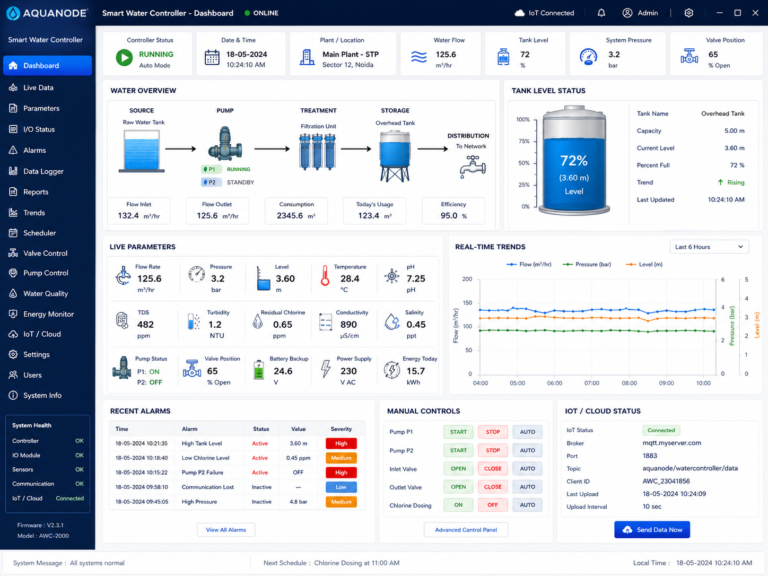Toggle the Flow series in trends legend
This screenshot has height=576, width=768.
[528, 264]
